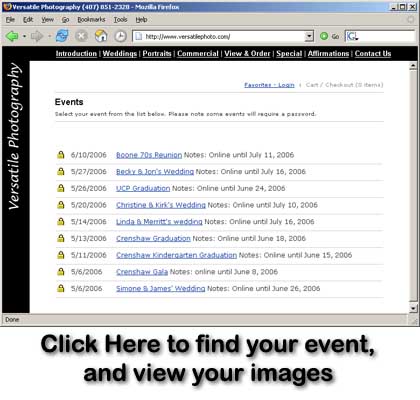This screenshot has height=400, width=420.
Task: Open History with the clock icon
Action: pyautogui.click(x=120, y=36)
